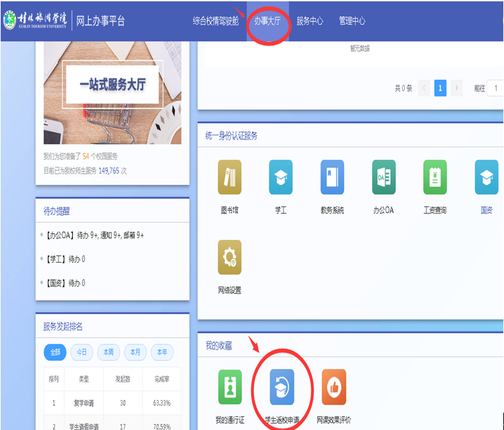
Task: Select the 全部 ranking filter
Action: pyautogui.click(x=55, y=352)
